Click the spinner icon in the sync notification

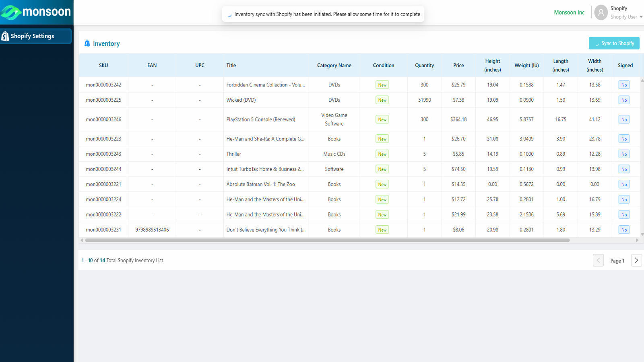(229, 14)
